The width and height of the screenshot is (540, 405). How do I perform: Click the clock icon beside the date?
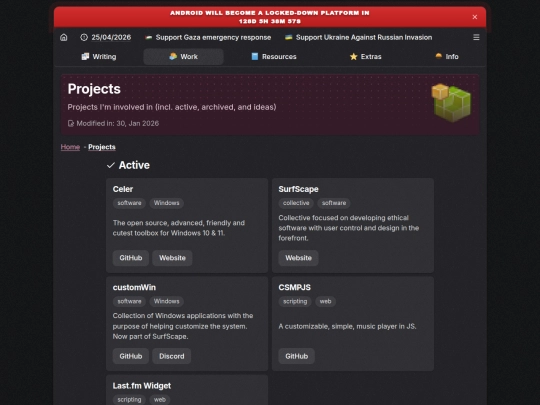click(84, 37)
